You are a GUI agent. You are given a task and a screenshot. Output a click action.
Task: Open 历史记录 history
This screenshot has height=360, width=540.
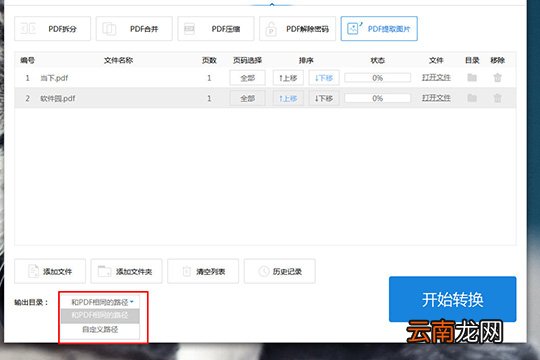coord(280,271)
